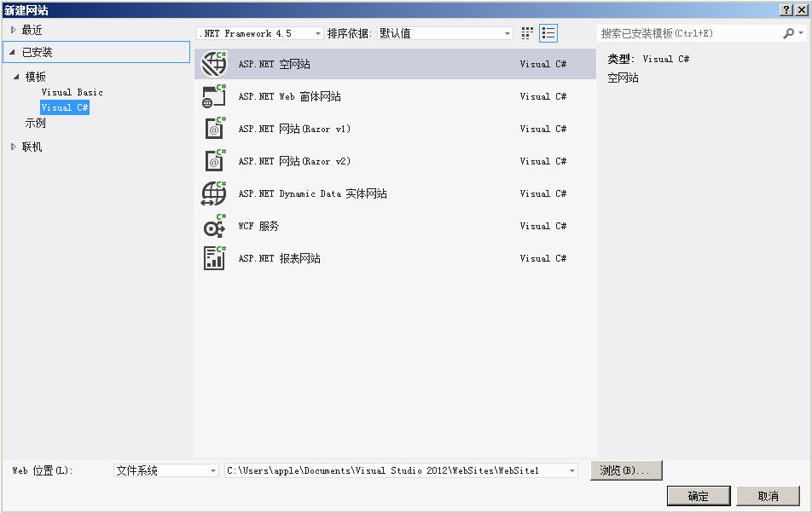
Task: Click the Razor v2 website template icon
Action: pos(214,161)
